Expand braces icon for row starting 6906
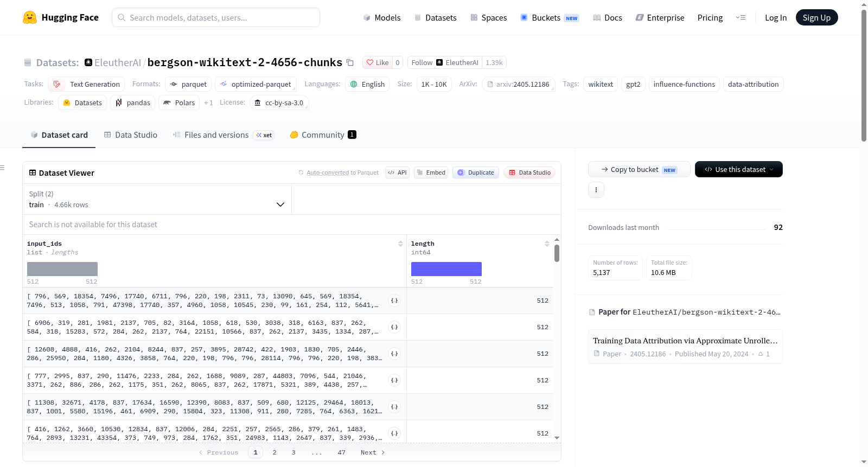This screenshot has width=868, height=467. click(x=394, y=327)
